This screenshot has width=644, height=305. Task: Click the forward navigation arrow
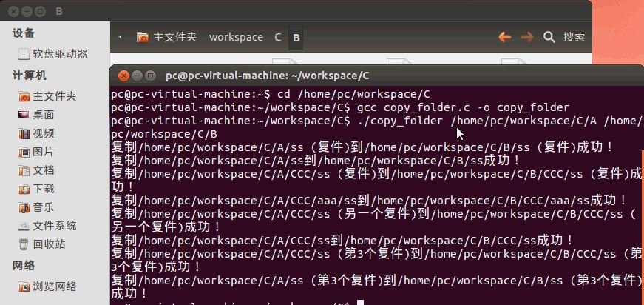[527, 37]
